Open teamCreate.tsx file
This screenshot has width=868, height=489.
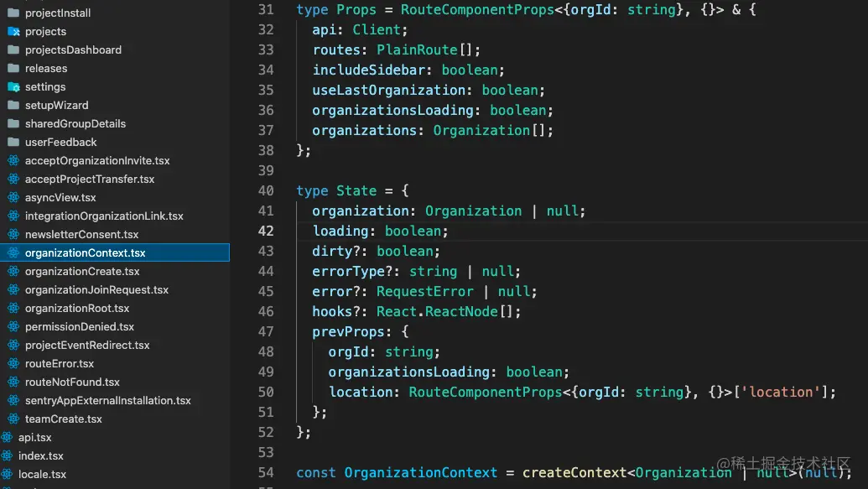point(64,419)
